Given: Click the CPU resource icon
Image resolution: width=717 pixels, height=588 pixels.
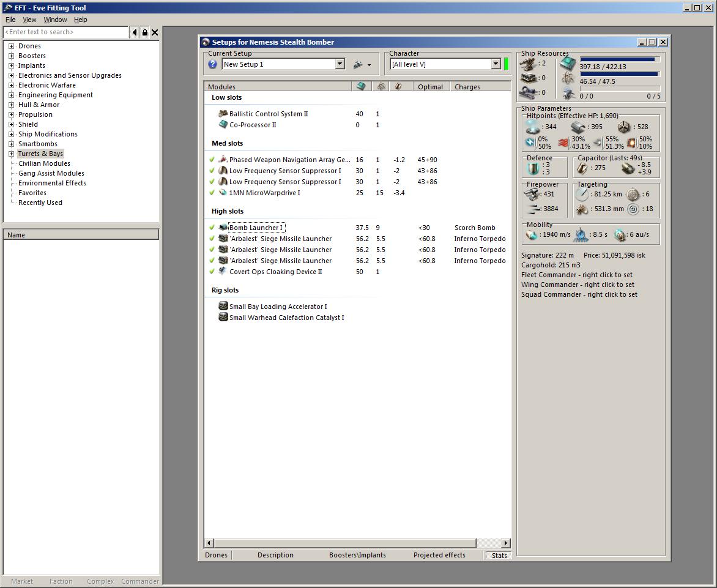Looking at the screenshot, I should coord(568,64).
